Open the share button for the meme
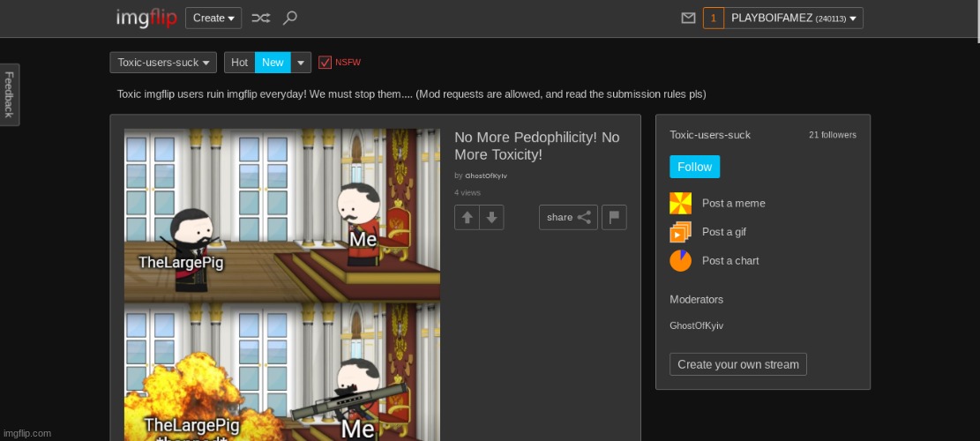980x441 pixels. [x=568, y=217]
